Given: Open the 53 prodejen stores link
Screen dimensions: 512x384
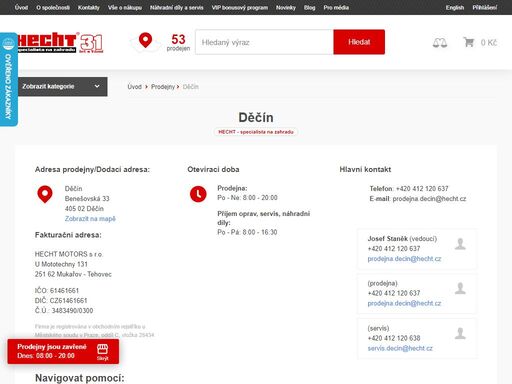Looking at the screenshot, I should click(x=178, y=42).
